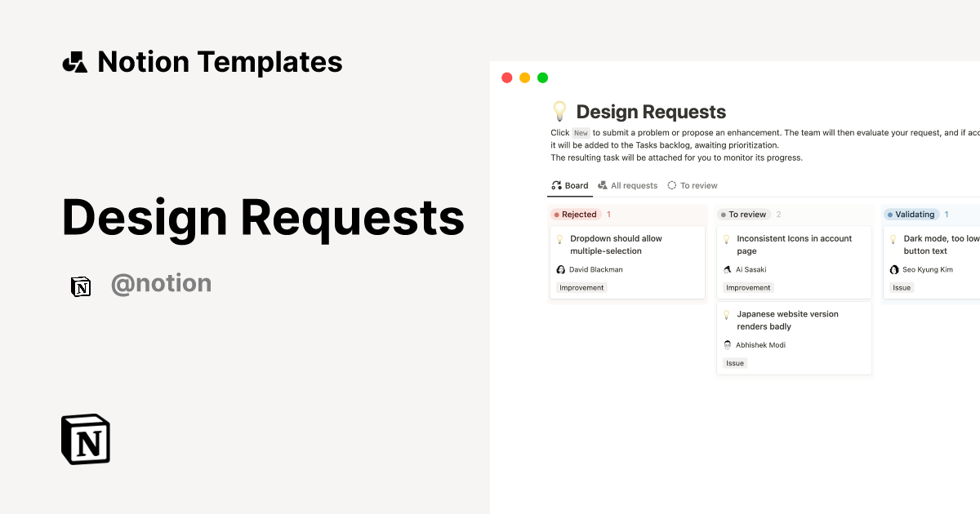Click the Improvement tag on Inconsistent Icons card
The image size is (980, 514).
748,287
